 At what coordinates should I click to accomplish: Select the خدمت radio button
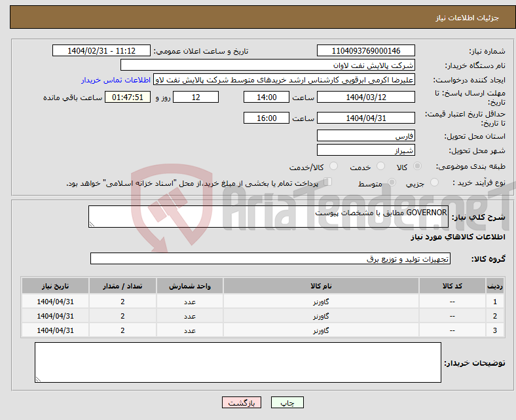click(380, 166)
